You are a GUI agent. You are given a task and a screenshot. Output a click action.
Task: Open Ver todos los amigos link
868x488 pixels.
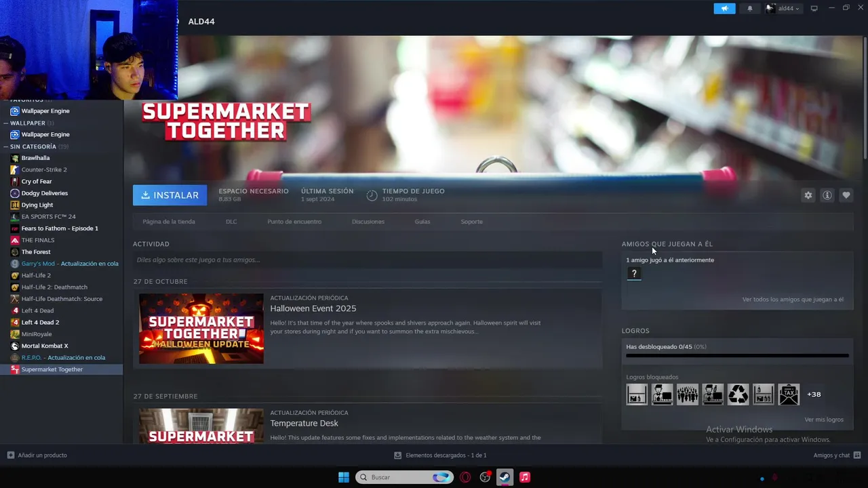pyautogui.click(x=793, y=300)
